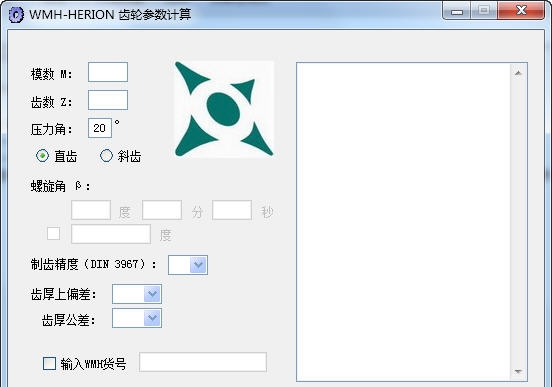Click the gear app icon in title bar
This screenshot has height=387, width=552.
(16, 15)
